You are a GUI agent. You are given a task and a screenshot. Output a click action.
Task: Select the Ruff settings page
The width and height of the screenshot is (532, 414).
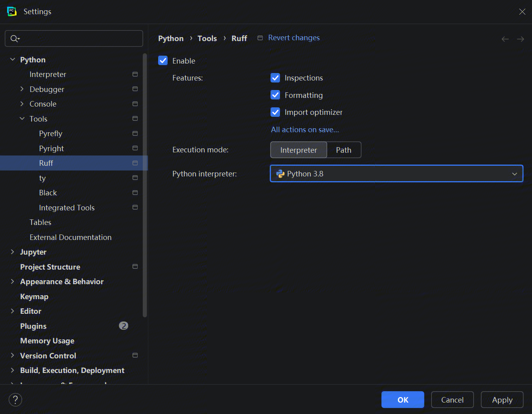(x=74, y=163)
